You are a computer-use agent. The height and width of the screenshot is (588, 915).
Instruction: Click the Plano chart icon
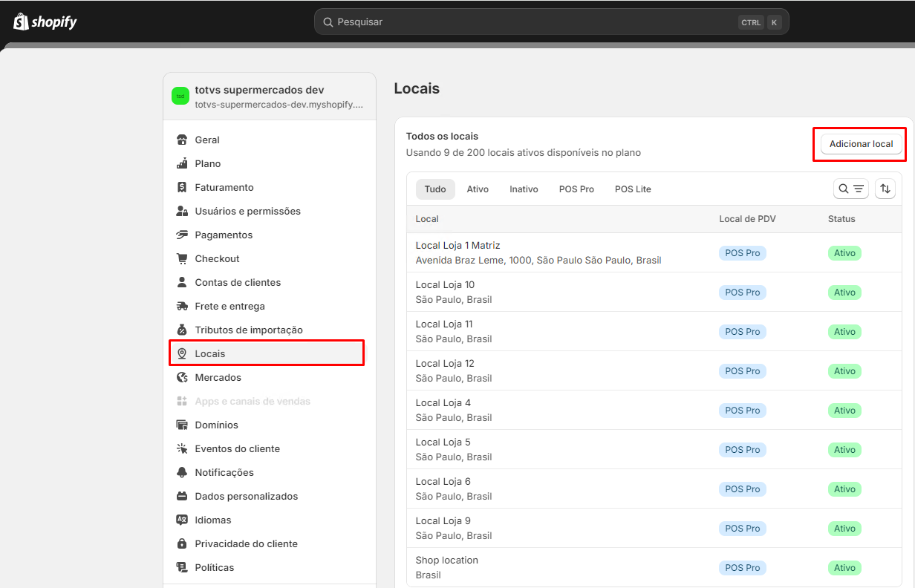[x=182, y=163]
